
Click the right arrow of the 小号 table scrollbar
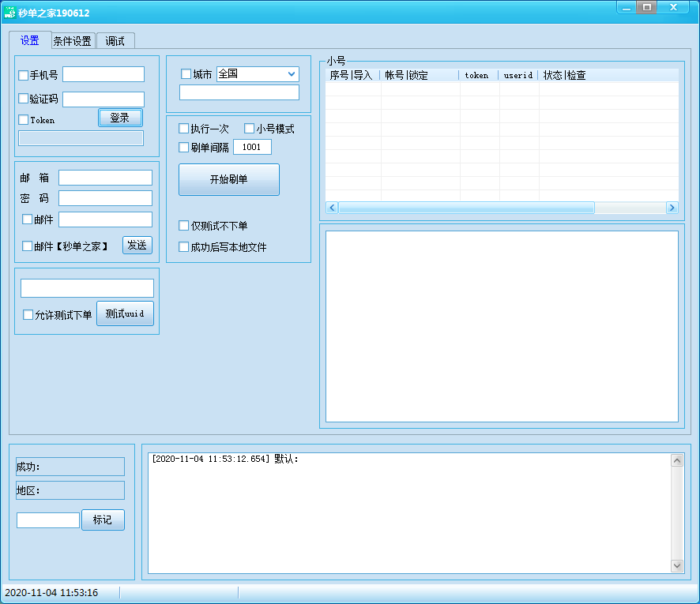click(x=672, y=208)
